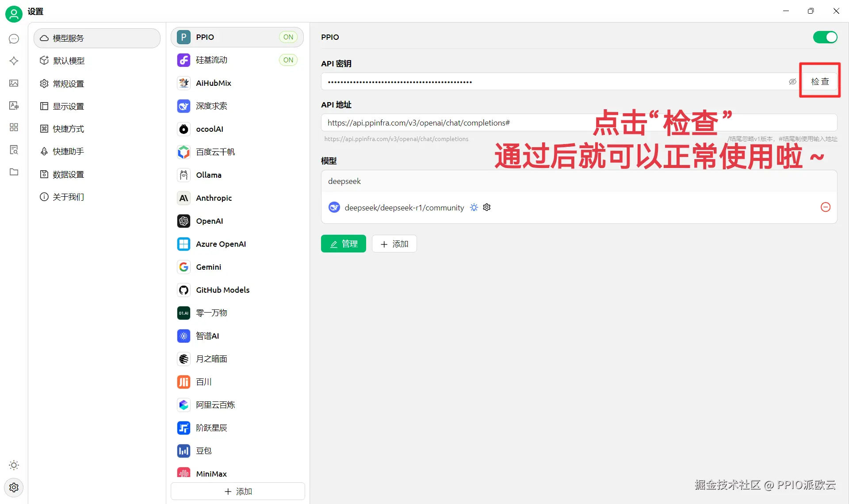Click the green 管理 models button
The image size is (849, 504).
pyautogui.click(x=343, y=244)
